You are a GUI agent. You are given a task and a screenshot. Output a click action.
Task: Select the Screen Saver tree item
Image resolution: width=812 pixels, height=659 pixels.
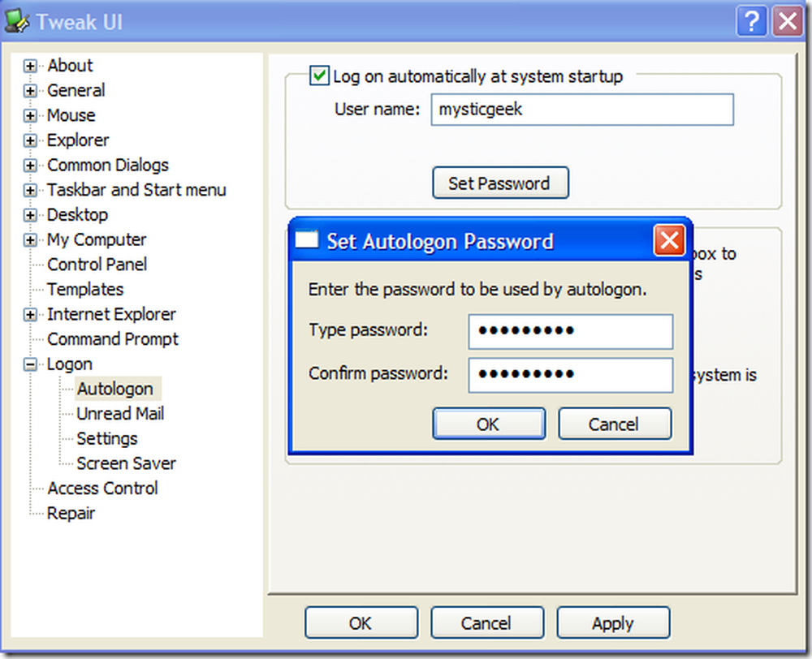126,463
